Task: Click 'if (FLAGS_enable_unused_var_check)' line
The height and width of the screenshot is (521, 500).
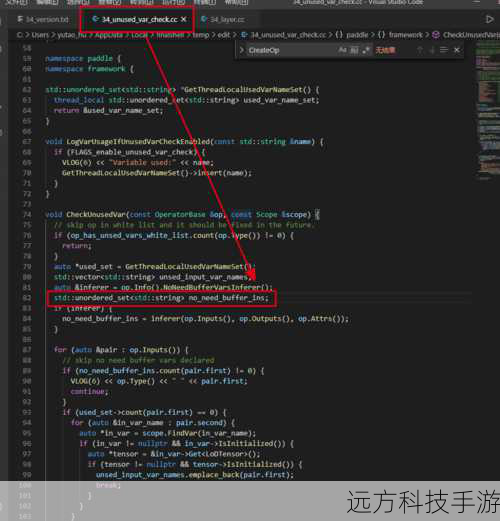Action: 130,152
